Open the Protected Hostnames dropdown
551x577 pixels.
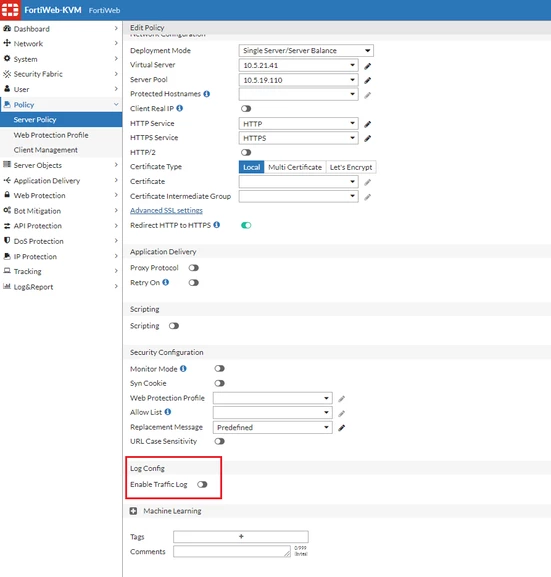299,94
